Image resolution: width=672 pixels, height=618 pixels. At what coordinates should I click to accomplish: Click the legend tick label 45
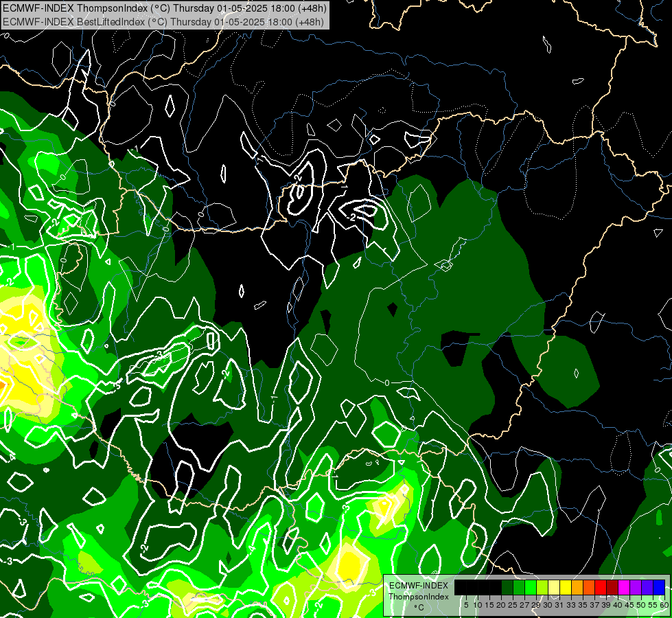point(630,605)
